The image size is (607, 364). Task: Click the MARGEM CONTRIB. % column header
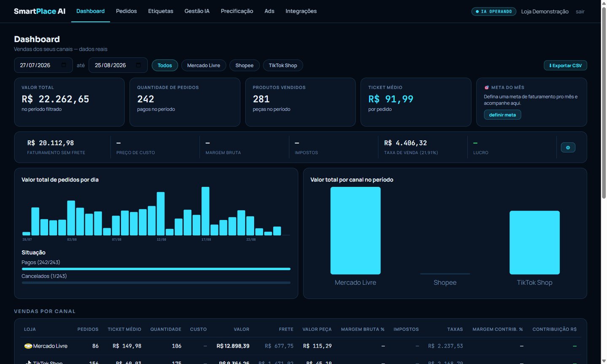coord(498,329)
